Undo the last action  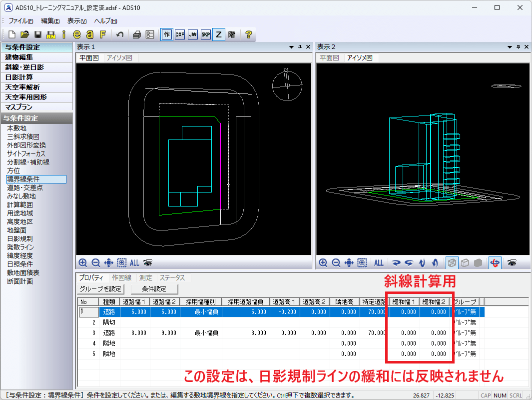click(120, 34)
